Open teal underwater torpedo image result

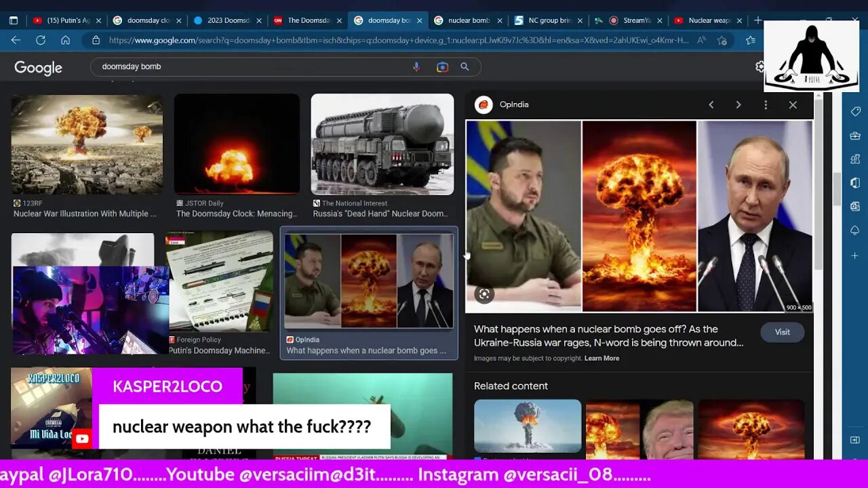click(x=363, y=416)
